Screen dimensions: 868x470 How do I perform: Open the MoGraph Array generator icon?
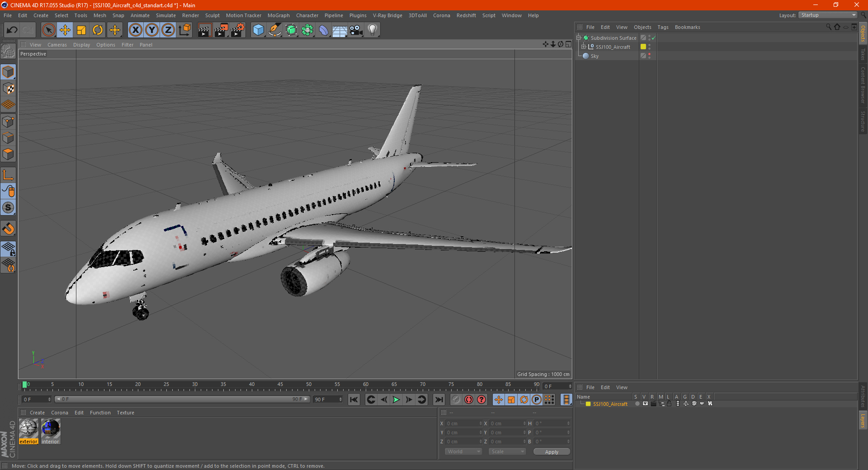[308, 30]
